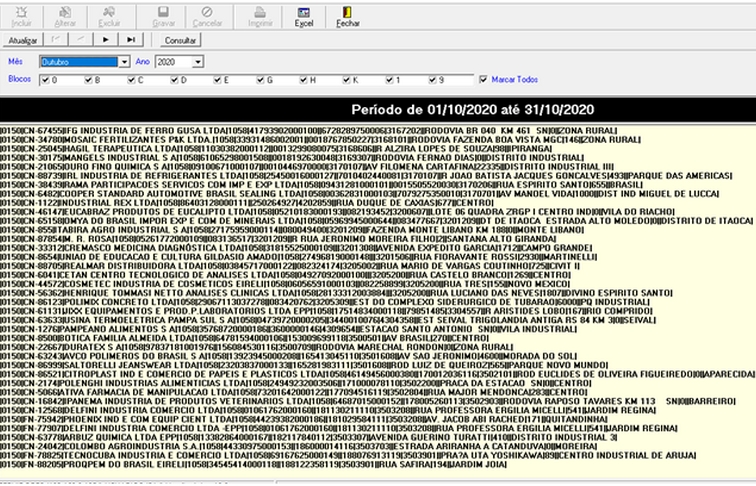Select row for IPANEMA INDUSTRIA DE PRODUTOS VETERINARIOS

pos(368,401)
